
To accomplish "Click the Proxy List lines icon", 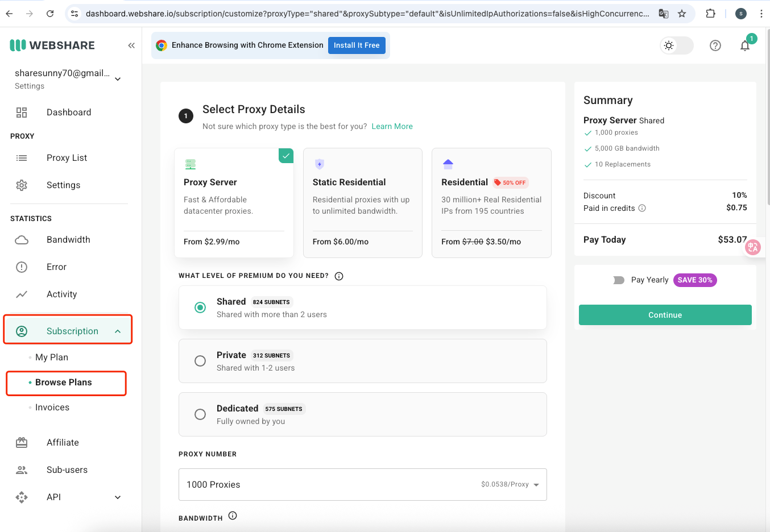I will click(x=22, y=158).
